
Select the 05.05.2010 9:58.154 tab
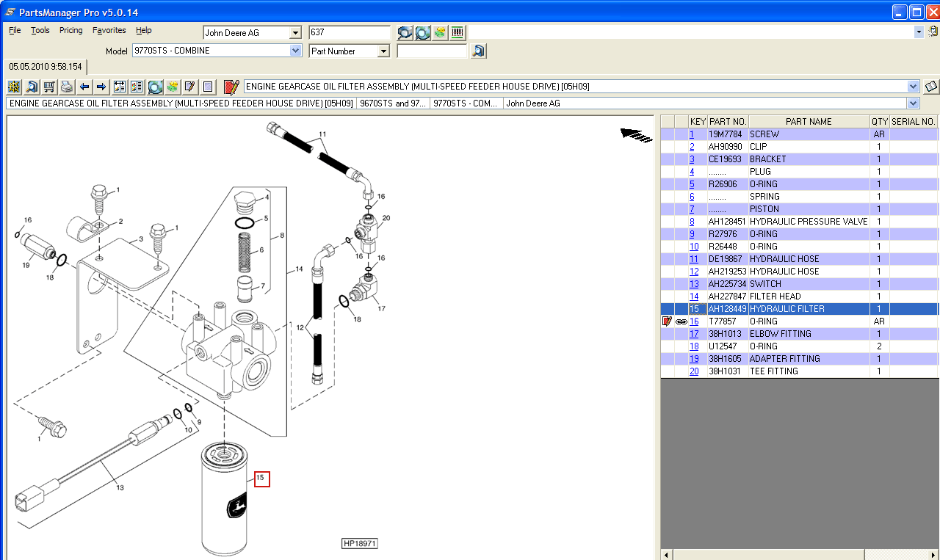(x=46, y=67)
